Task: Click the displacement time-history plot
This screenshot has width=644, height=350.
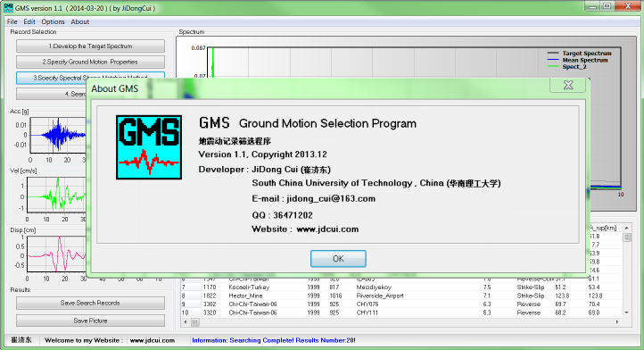Action: pyautogui.click(x=57, y=254)
